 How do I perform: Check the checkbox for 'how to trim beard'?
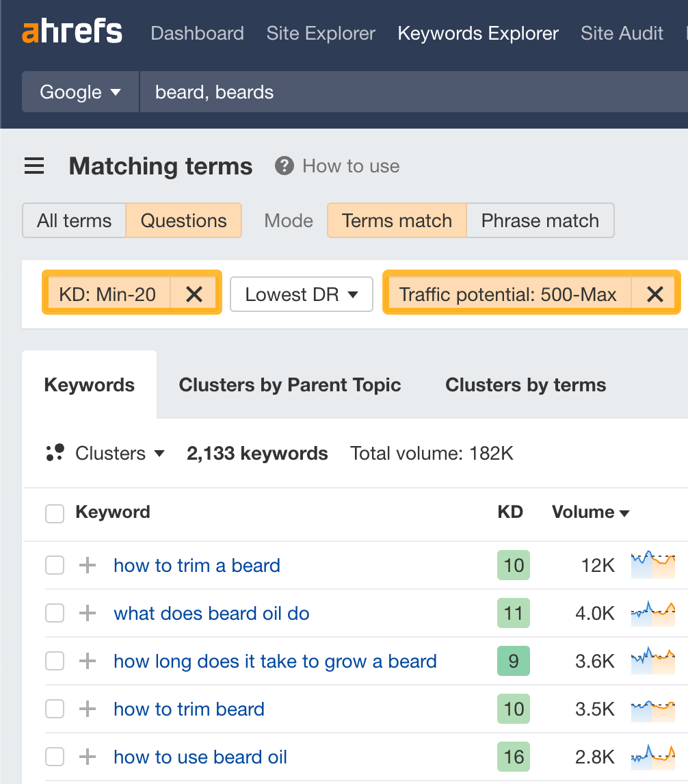point(55,709)
